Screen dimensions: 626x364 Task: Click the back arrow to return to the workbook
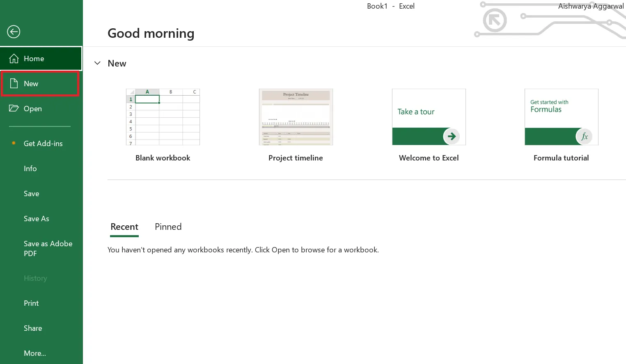pyautogui.click(x=14, y=32)
